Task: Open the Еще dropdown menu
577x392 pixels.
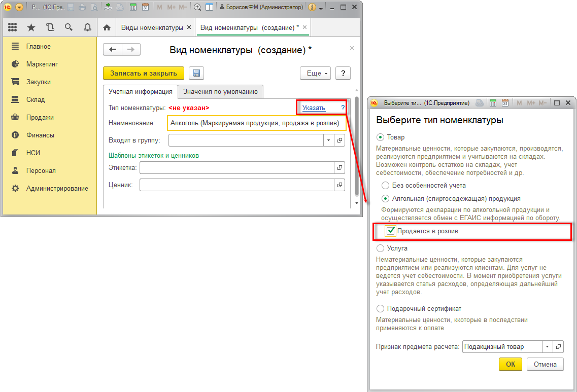Action: pos(315,73)
